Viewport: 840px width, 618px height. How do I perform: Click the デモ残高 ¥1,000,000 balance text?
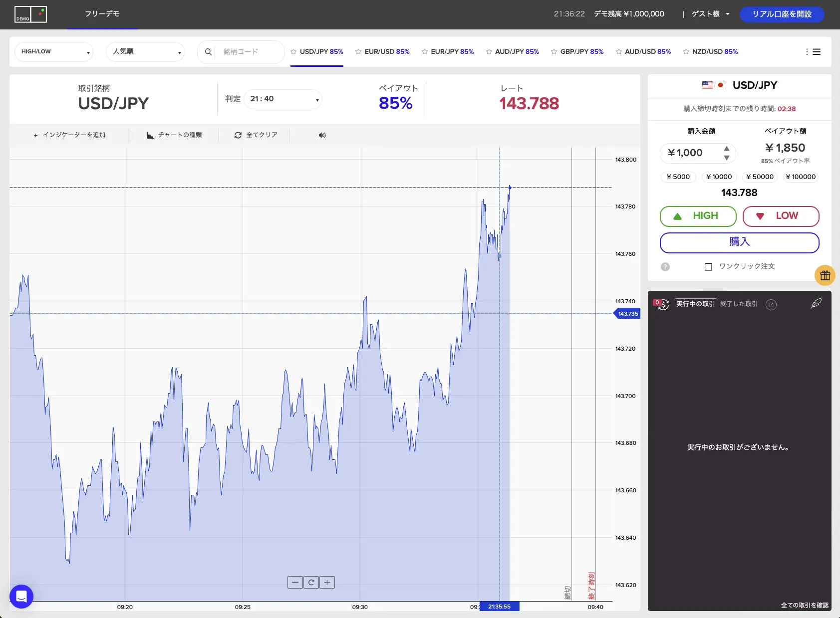629,14
